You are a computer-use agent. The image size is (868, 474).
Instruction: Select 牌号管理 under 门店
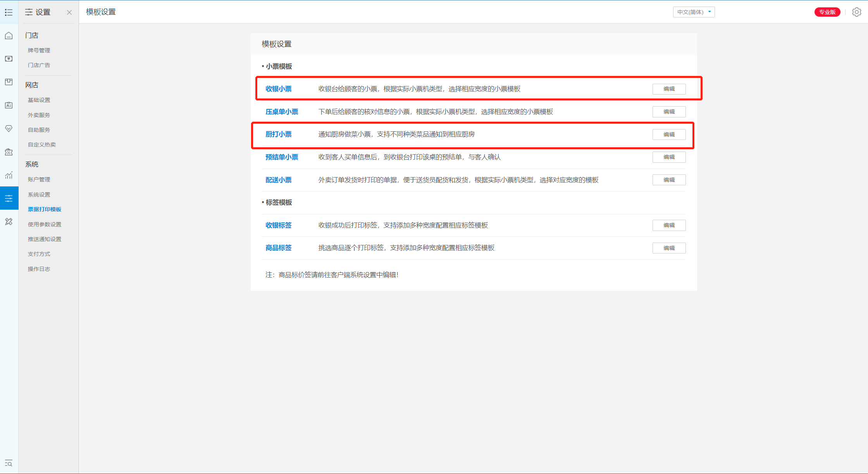39,50
